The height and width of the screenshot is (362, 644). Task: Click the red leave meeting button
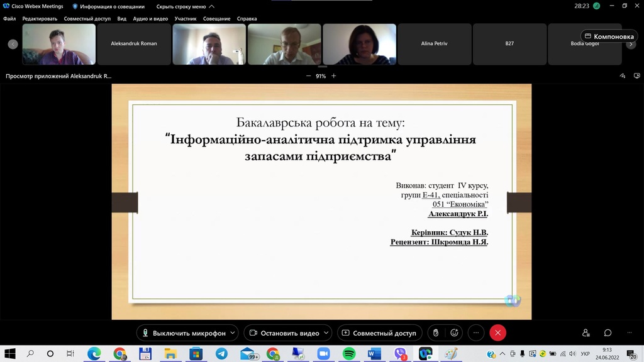497,333
